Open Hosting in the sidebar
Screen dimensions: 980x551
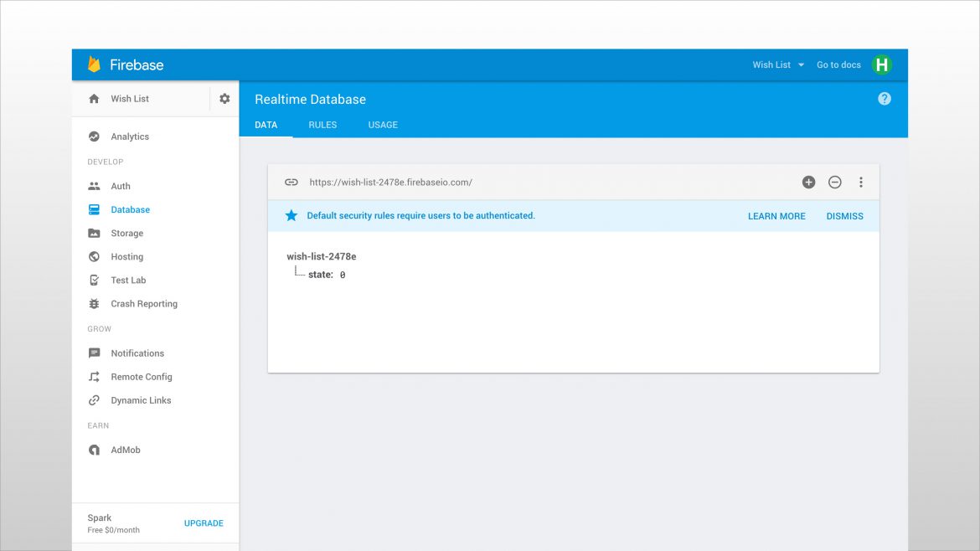pyautogui.click(x=126, y=257)
